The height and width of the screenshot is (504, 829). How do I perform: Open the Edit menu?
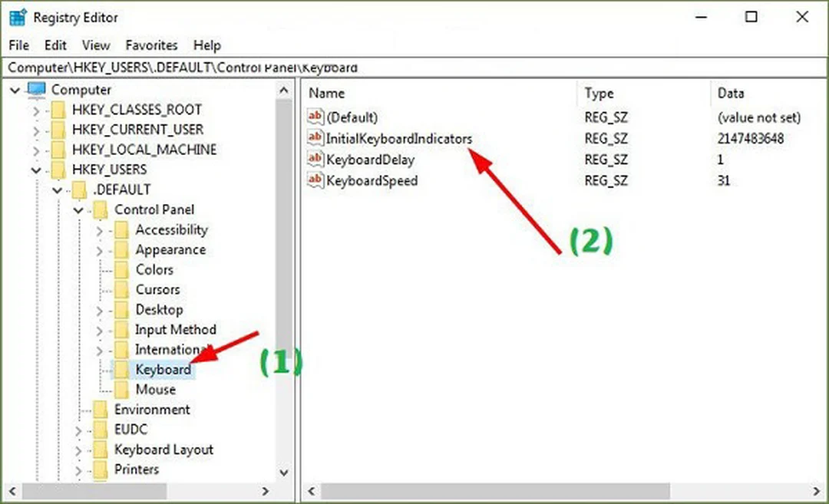coord(55,45)
